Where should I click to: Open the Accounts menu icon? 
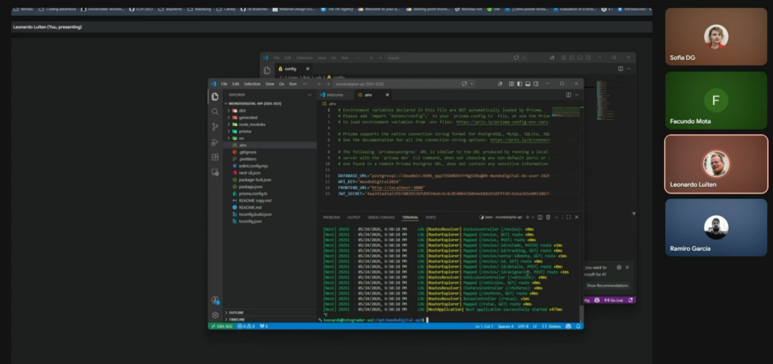(215, 300)
